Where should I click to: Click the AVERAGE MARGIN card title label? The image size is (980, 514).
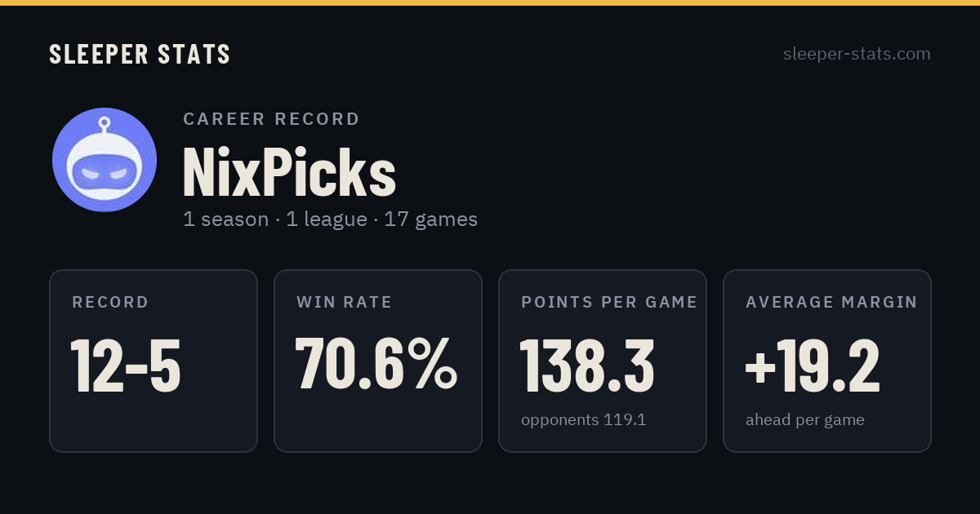pos(831,303)
